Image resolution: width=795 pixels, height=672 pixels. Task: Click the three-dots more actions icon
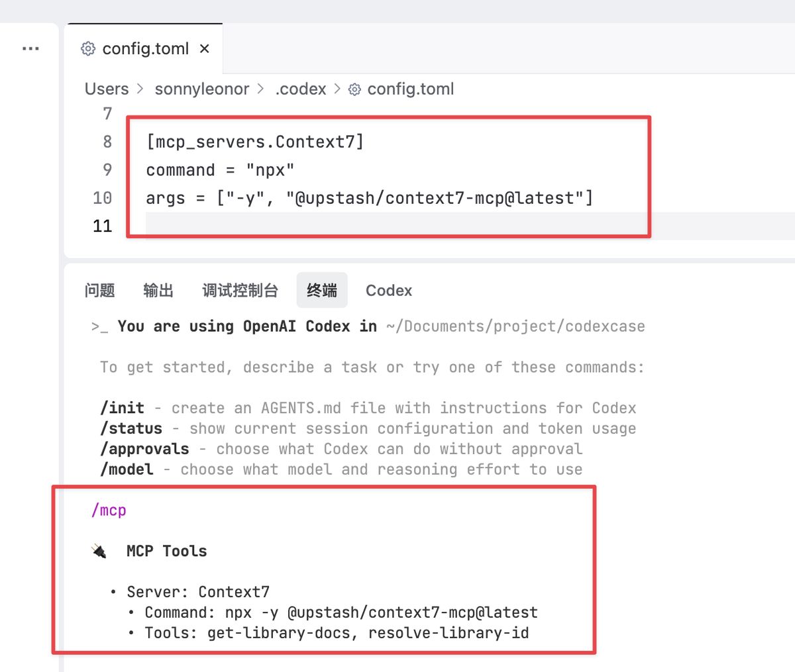click(x=30, y=49)
